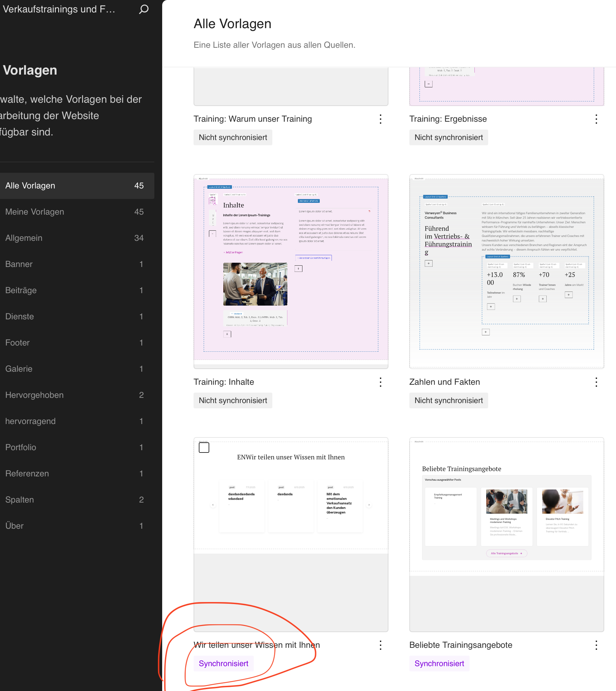Switch to the Hervorgehoben category
Viewport: 616px width, 691px height.
pyautogui.click(x=77, y=395)
